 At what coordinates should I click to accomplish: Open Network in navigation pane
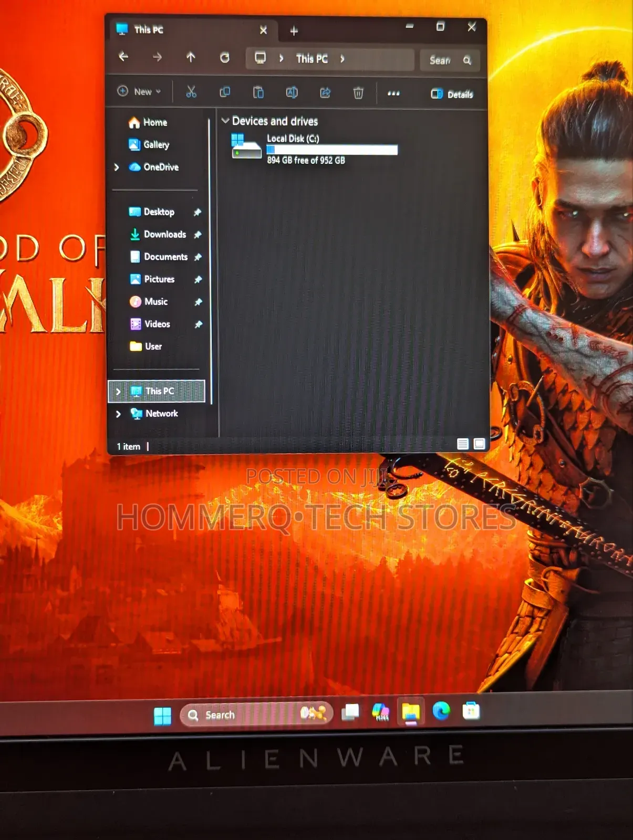point(154,414)
